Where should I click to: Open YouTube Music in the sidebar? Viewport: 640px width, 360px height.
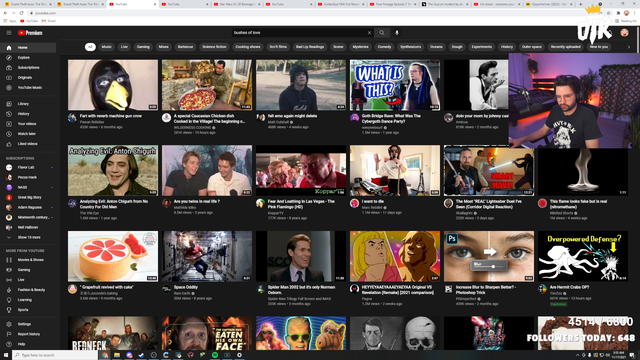click(28, 88)
